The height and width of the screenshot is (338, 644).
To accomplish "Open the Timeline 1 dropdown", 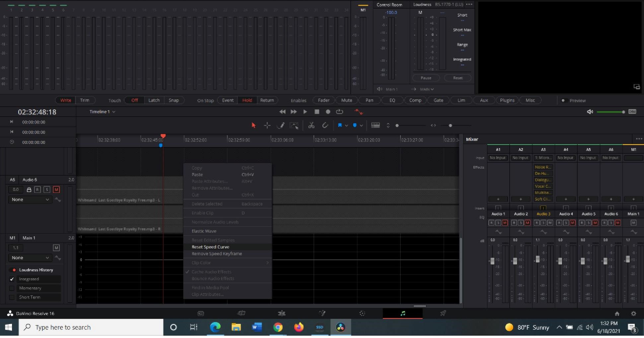I will click(102, 112).
